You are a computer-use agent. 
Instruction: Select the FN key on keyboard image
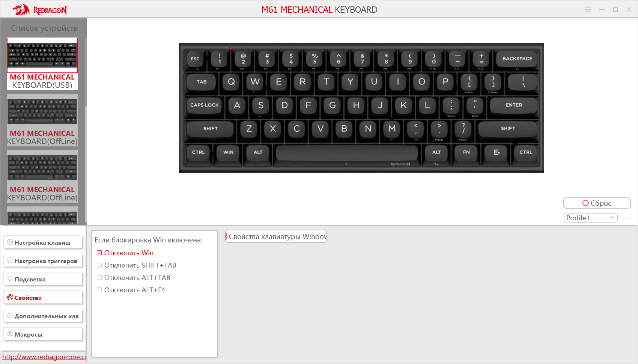coord(466,152)
